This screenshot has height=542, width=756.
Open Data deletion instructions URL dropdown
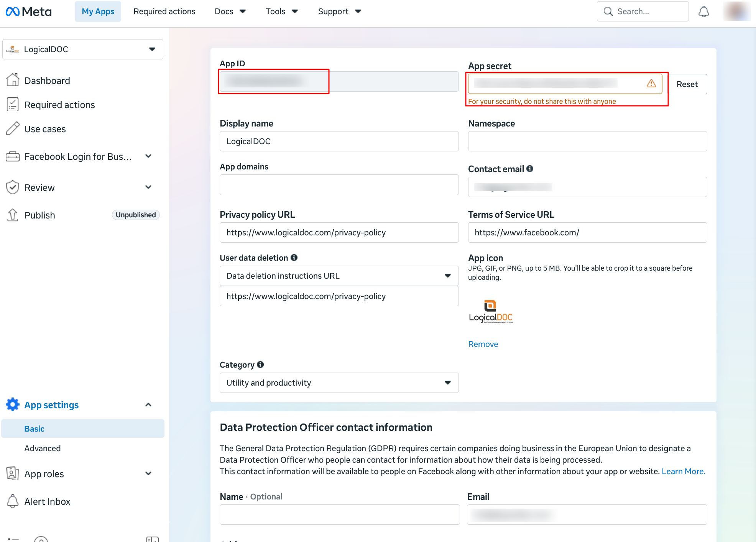(x=339, y=276)
